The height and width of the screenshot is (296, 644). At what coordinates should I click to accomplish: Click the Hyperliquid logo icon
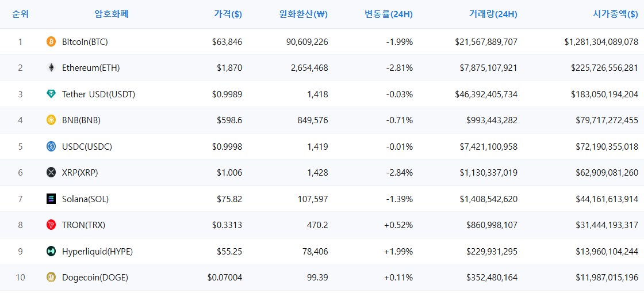[51, 251]
